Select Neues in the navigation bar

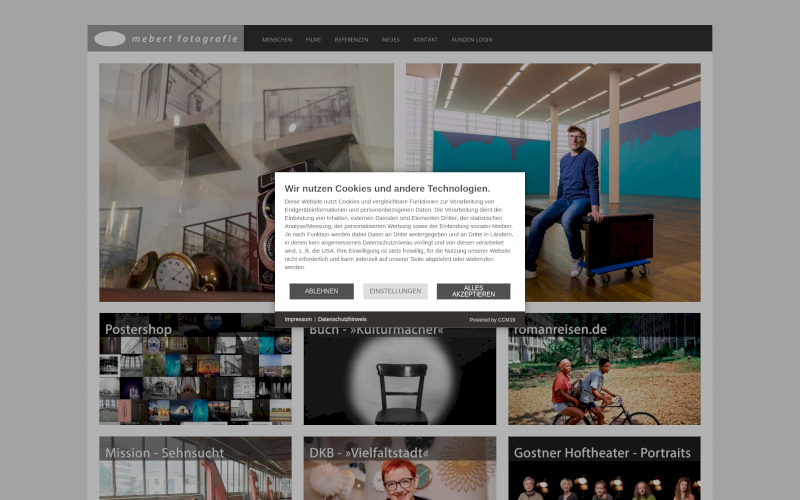tap(391, 40)
